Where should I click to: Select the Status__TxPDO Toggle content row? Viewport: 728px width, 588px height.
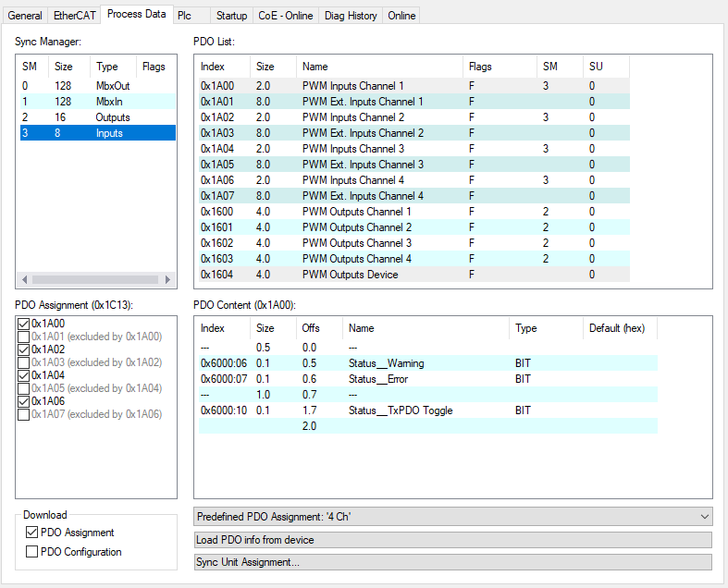pos(428,410)
